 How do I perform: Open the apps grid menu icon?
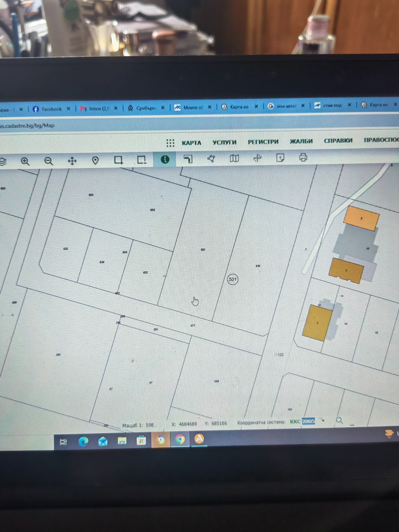pyautogui.click(x=170, y=143)
